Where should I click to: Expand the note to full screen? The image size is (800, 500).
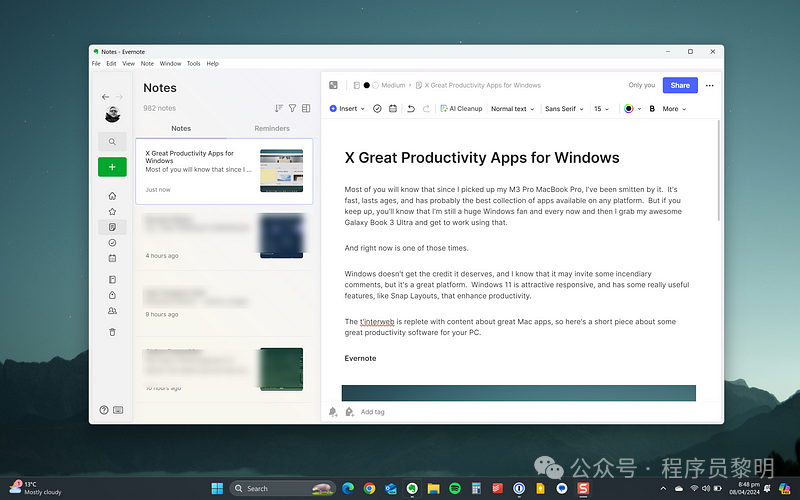[x=333, y=85]
